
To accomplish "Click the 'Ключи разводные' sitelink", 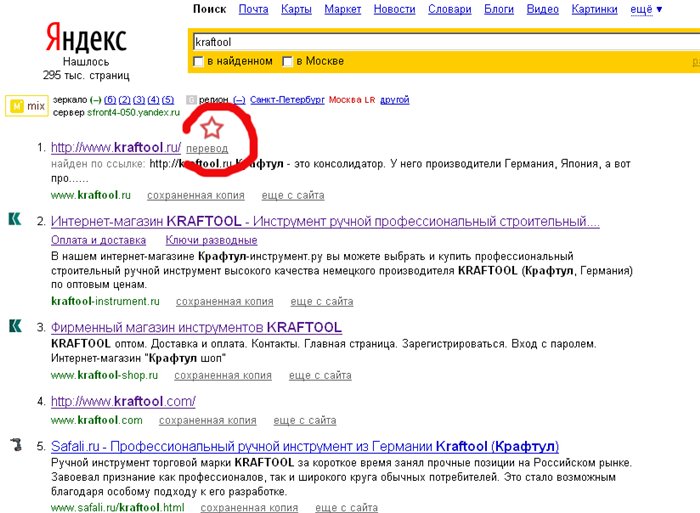I will 211,240.
